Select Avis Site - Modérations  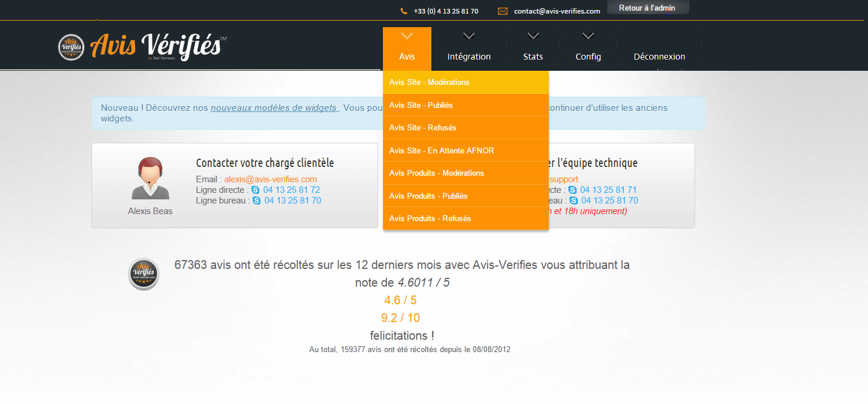[466, 82]
